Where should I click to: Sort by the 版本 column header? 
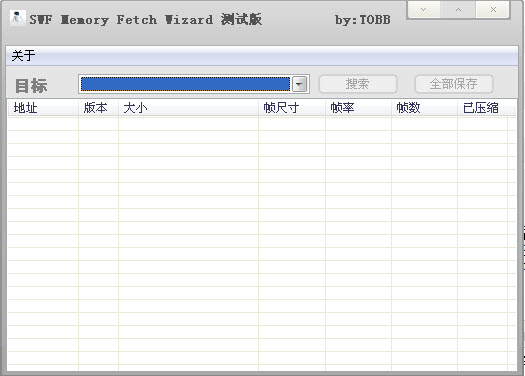tap(98, 108)
